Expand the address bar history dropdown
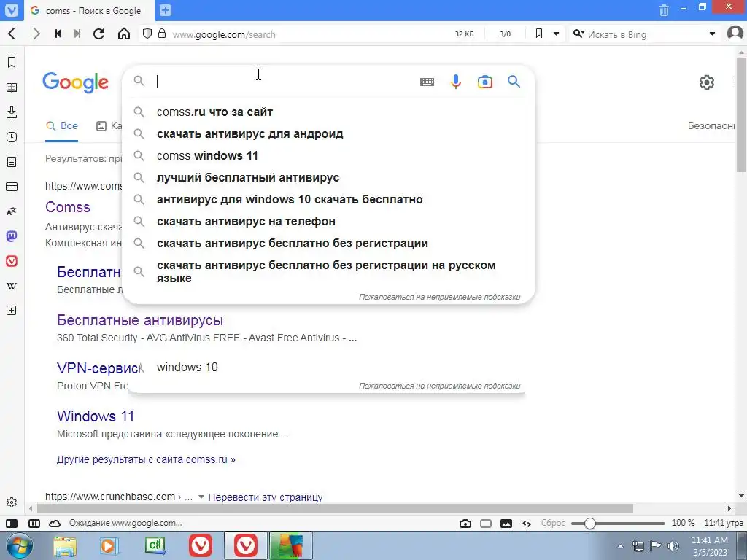The width and height of the screenshot is (747, 560). click(x=556, y=34)
